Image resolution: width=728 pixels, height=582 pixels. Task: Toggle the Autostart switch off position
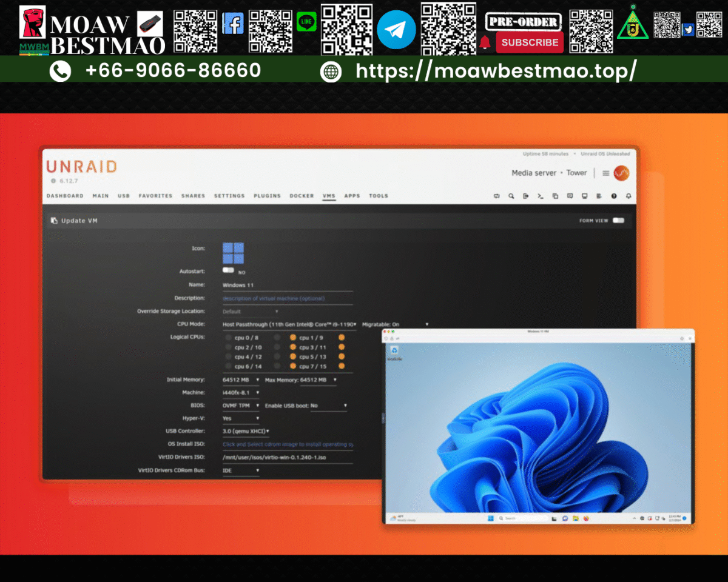pos(227,271)
